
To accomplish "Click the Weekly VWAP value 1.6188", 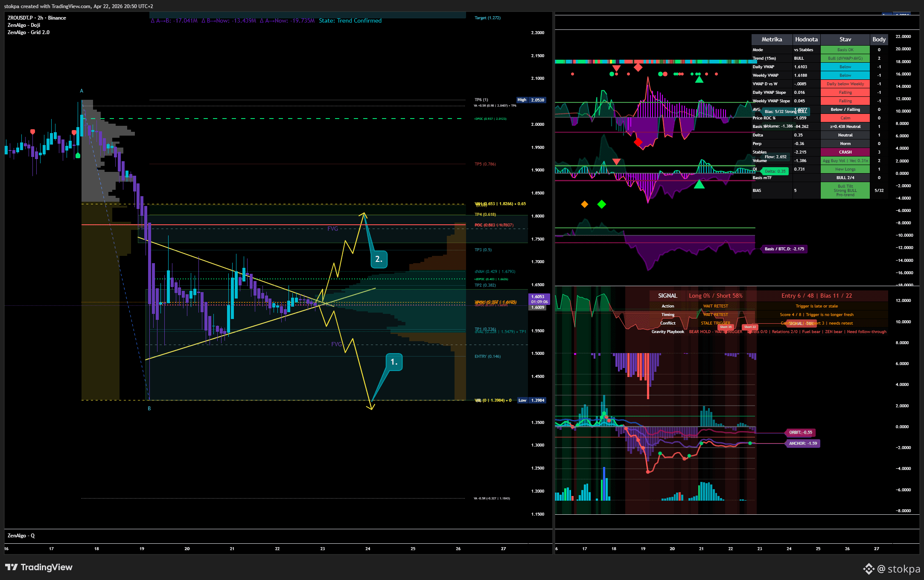I will [801, 75].
